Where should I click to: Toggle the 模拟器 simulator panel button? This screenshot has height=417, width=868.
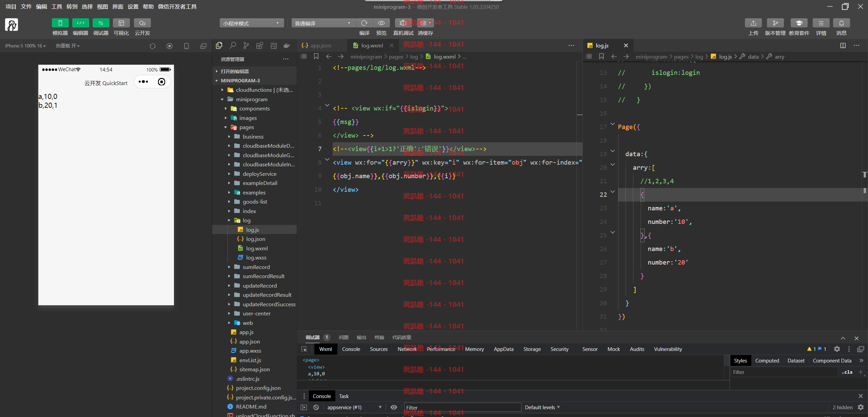60,23
